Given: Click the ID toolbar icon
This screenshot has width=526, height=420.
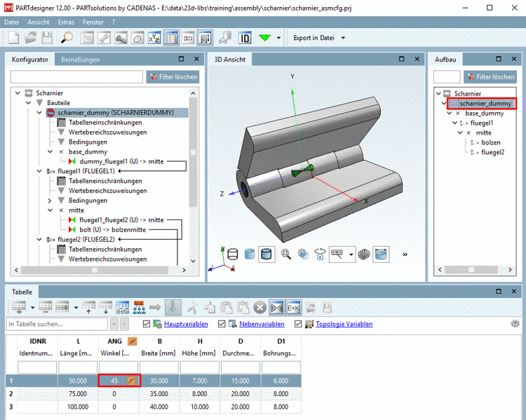Looking at the screenshot, I should (245, 38).
